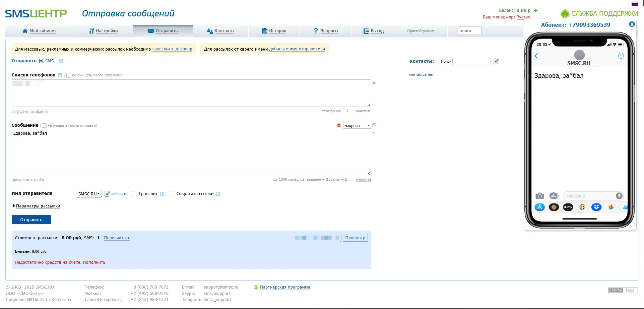Tap the Activity rings icon in phone

(554, 207)
